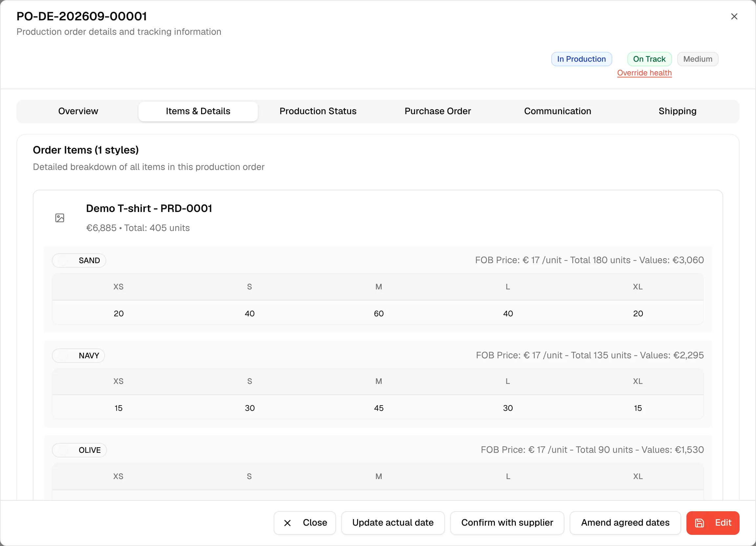
Task: Click the On Track health badge
Action: click(x=649, y=59)
